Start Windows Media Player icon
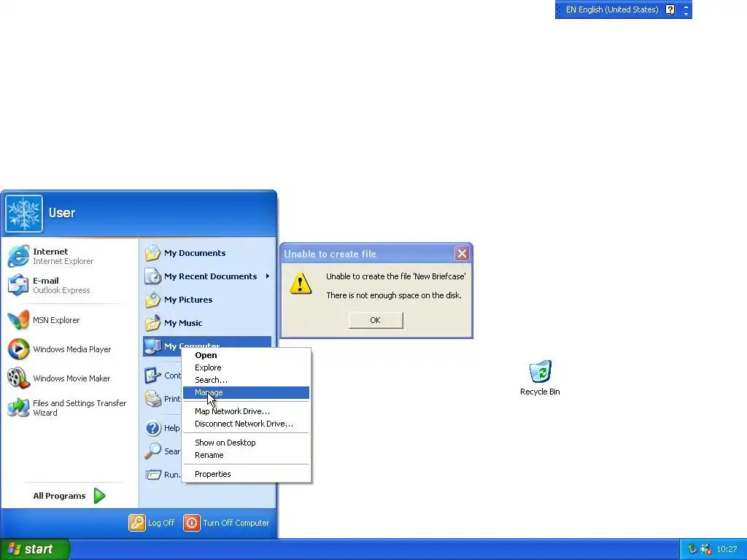This screenshot has width=747, height=560. coord(18,349)
